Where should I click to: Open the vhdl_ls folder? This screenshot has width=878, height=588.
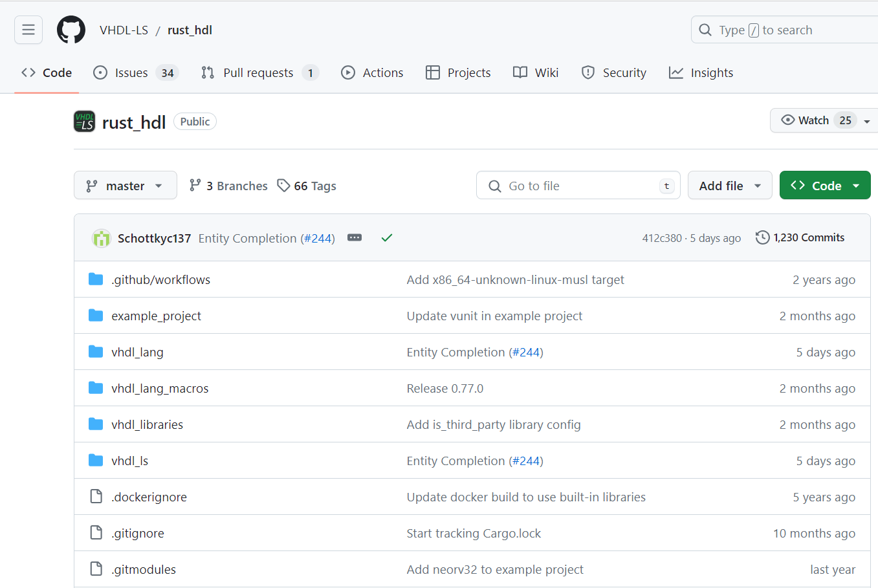click(x=129, y=461)
